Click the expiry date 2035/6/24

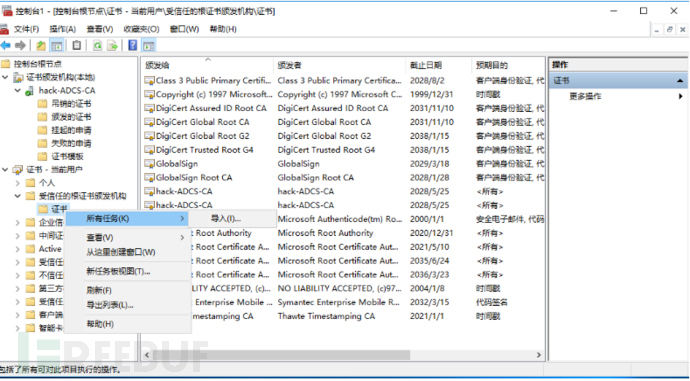coord(429,261)
